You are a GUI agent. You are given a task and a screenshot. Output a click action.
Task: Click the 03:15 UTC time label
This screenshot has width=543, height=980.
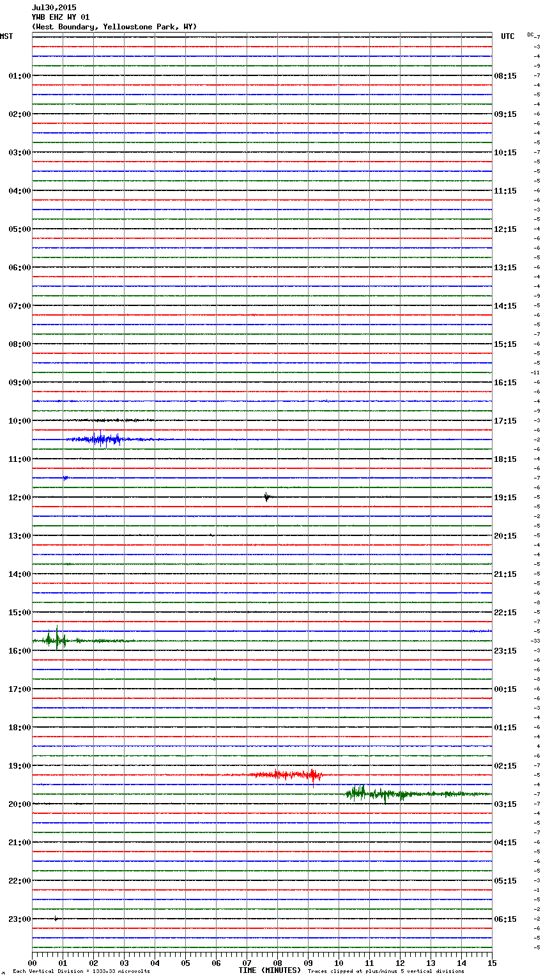coord(505,804)
